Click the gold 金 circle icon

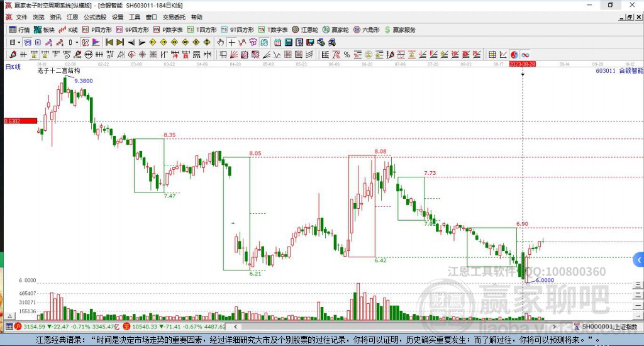coord(369,54)
